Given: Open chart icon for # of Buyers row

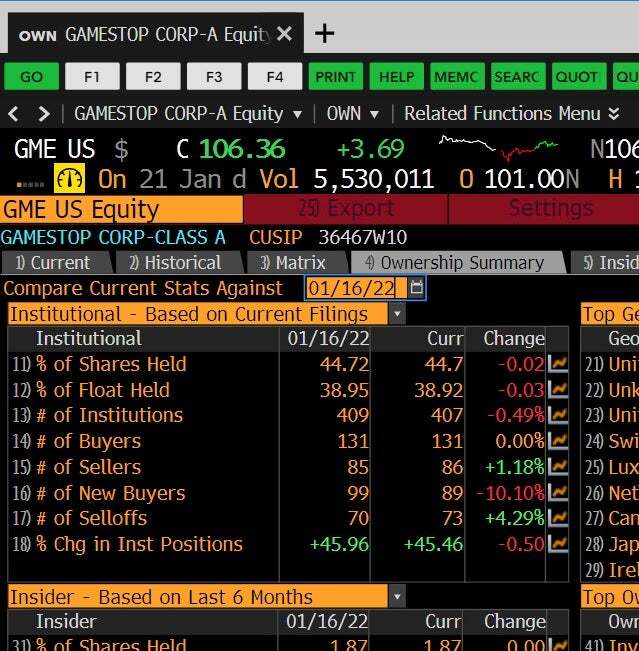Looking at the screenshot, I should click(x=558, y=441).
